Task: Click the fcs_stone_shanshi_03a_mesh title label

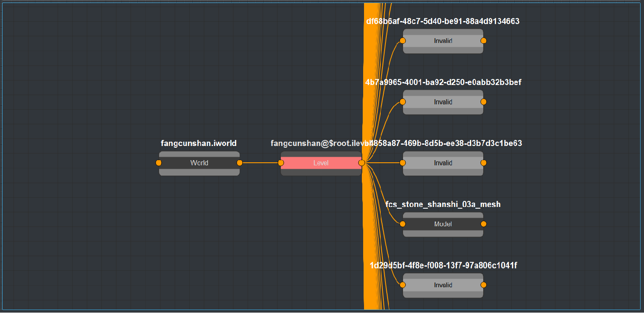Action: click(x=443, y=204)
